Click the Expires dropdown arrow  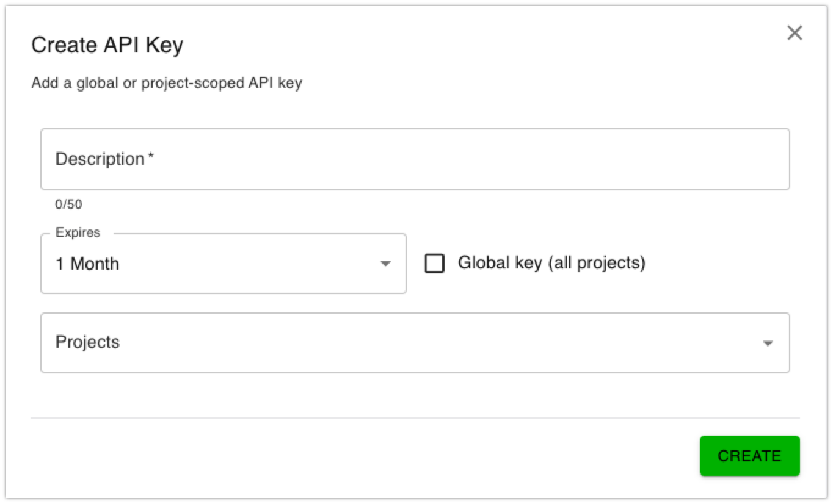tap(385, 263)
